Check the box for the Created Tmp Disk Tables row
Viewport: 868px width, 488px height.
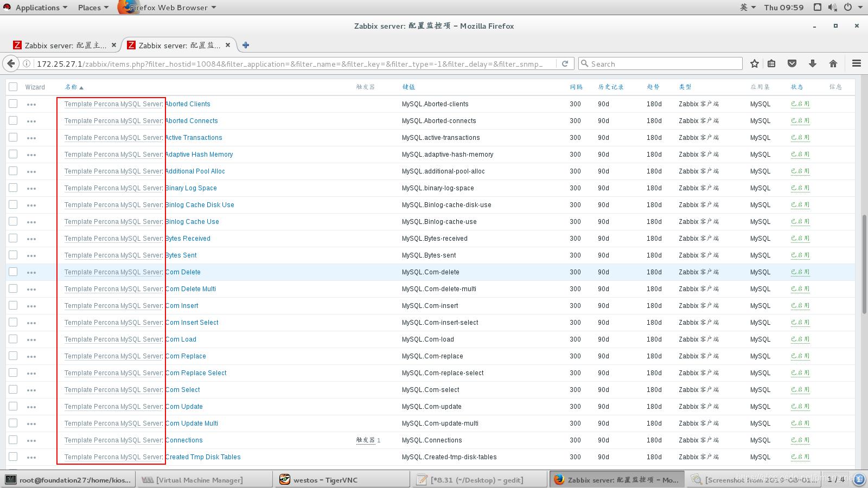[13, 457]
